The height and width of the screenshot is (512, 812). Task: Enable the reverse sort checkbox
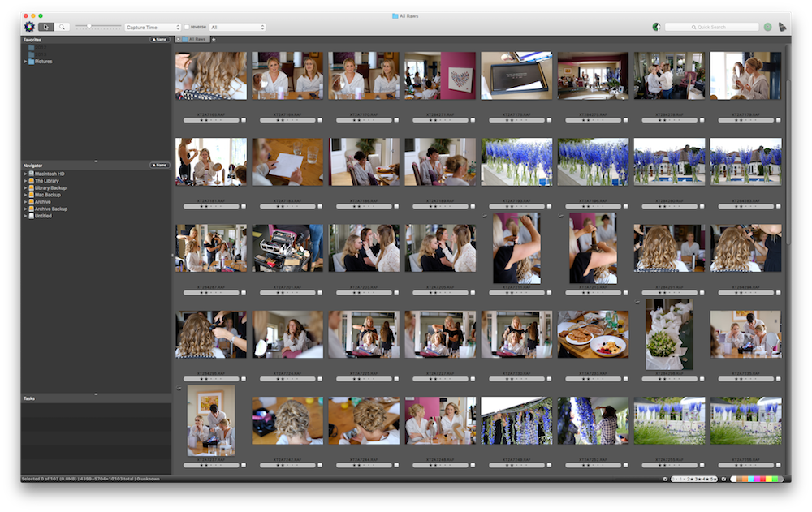tap(187, 27)
